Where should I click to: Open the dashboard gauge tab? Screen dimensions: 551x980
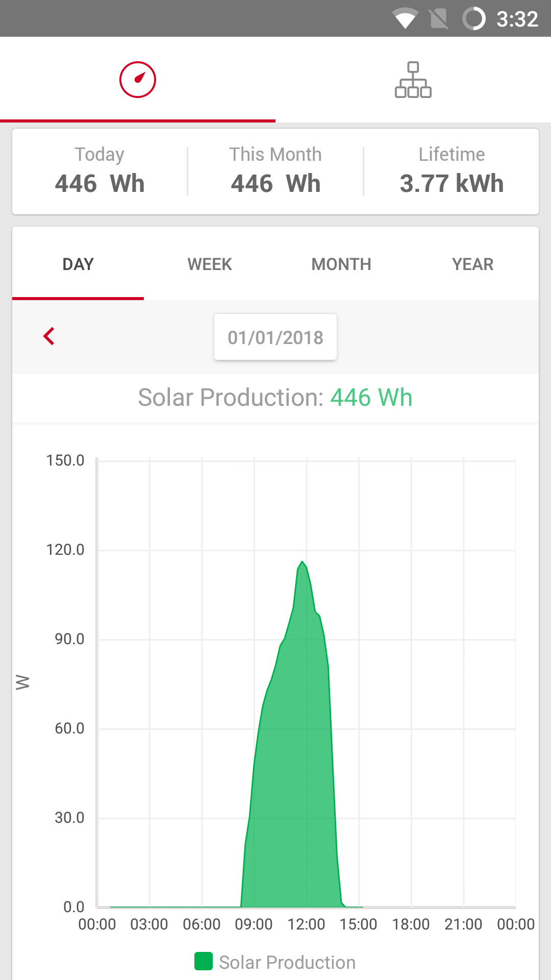point(138,80)
